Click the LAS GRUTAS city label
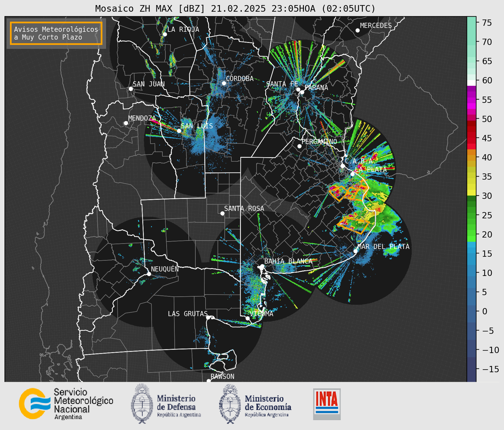Screen dimensions: 504x430 coord(188,314)
